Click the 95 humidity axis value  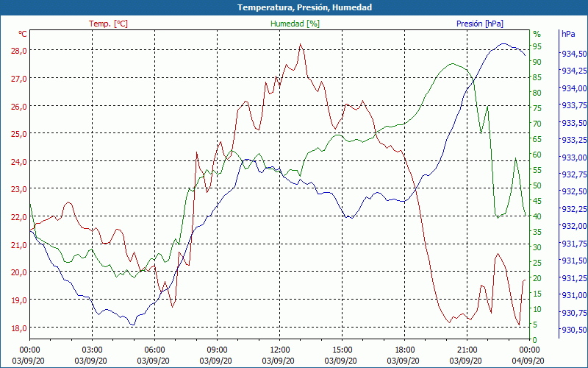pos(537,46)
